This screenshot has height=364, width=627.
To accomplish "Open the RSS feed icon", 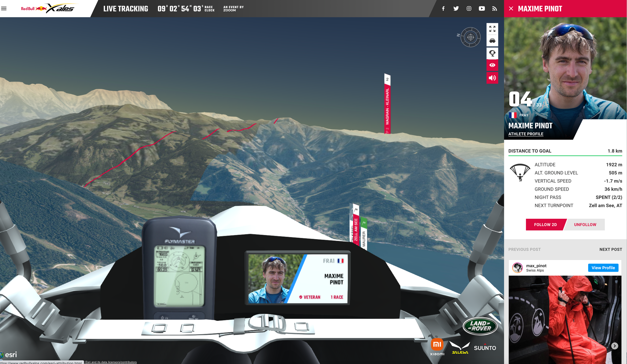I will pyautogui.click(x=494, y=9).
